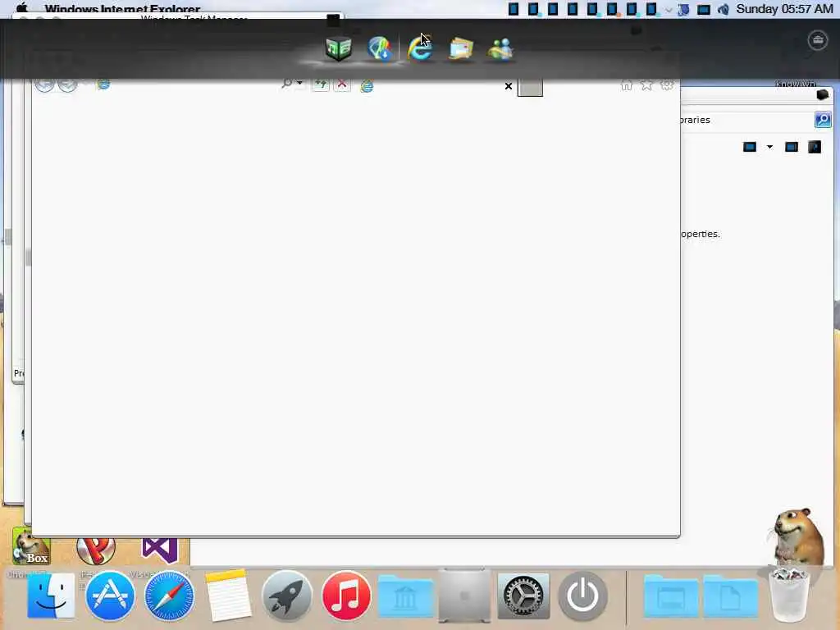Open the Apple menu

coord(22,8)
